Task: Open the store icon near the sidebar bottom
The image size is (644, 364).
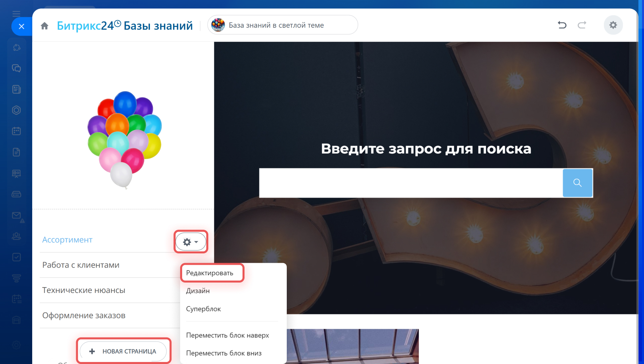Action: pos(16,320)
